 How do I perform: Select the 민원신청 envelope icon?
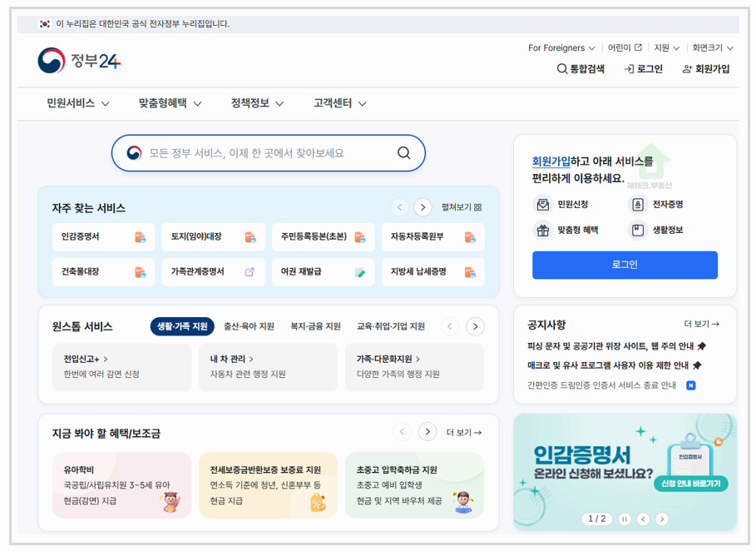pos(543,204)
